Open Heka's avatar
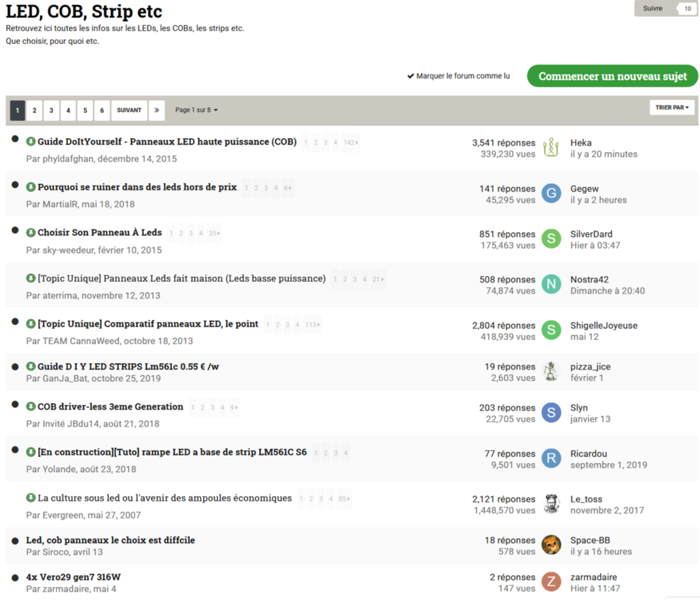 pos(551,148)
